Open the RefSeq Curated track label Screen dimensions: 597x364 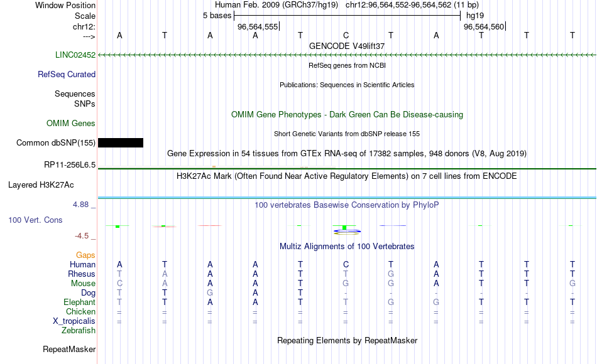[67, 74]
